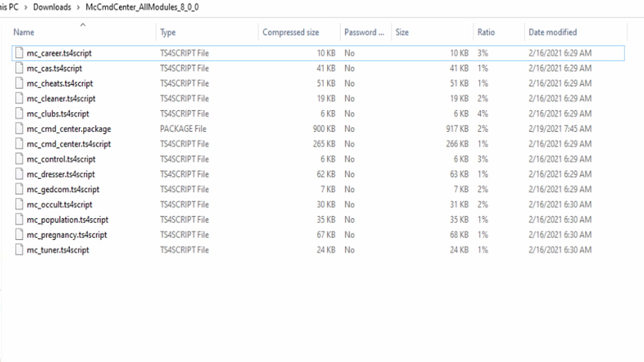Sort files by the Name column header
This screenshot has width=644, height=362.
(x=24, y=32)
